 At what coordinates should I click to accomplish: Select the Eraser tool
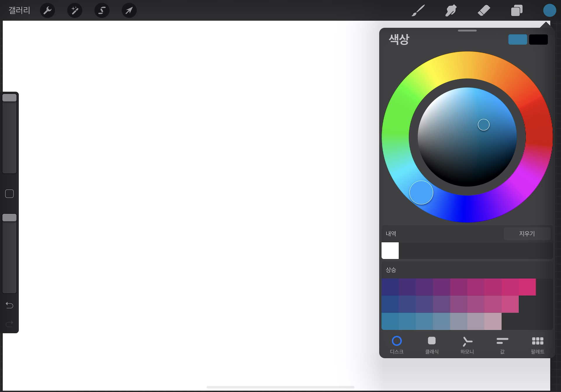point(484,11)
